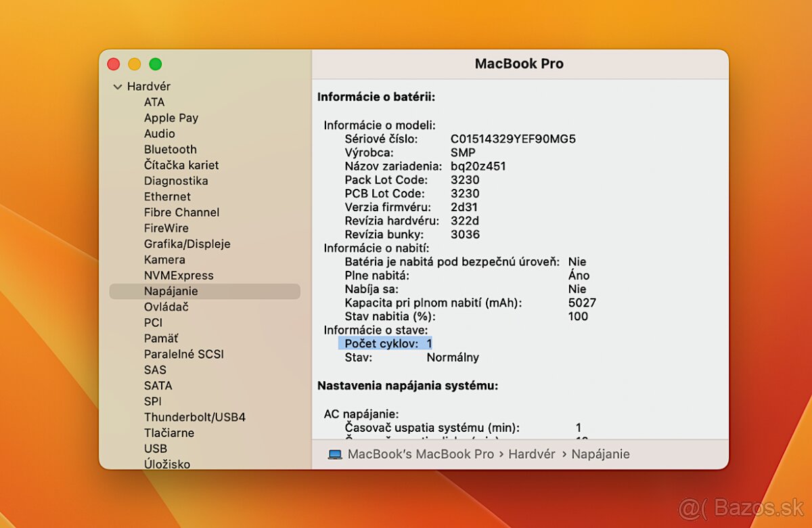
Task: Click Napájanie in the path bar
Action: point(601,454)
